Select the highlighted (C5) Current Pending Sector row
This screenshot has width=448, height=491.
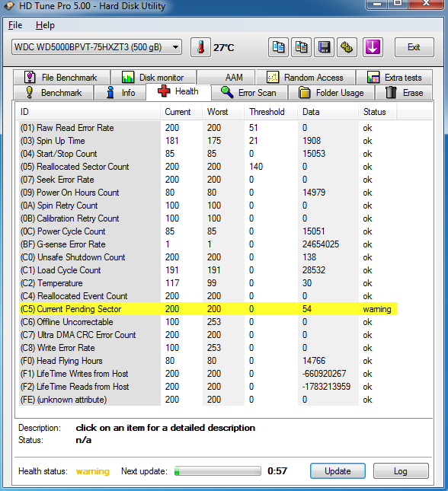[x=208, y=309]
